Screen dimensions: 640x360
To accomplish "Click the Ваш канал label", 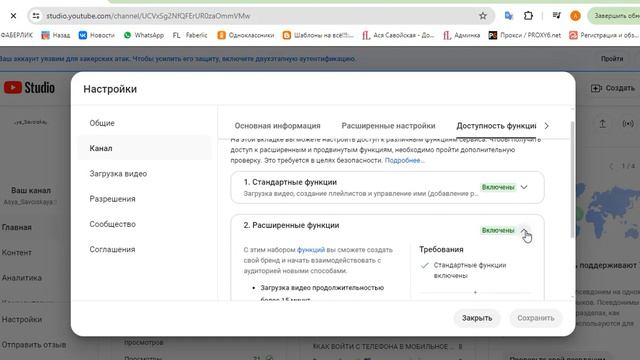I will click(31, 191).
